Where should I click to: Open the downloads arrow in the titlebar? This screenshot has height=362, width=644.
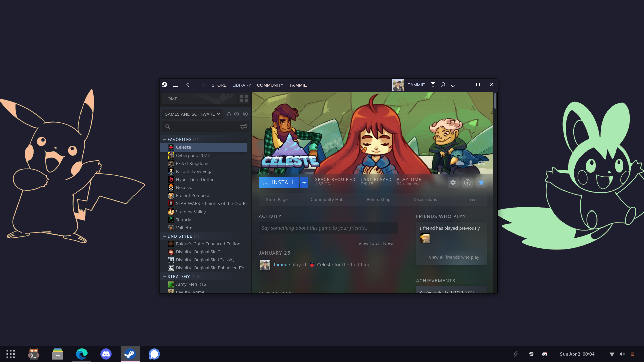(453, 85)
